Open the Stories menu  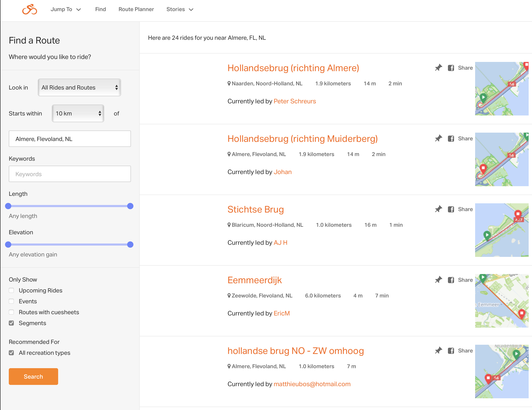[x=180, y=9]
